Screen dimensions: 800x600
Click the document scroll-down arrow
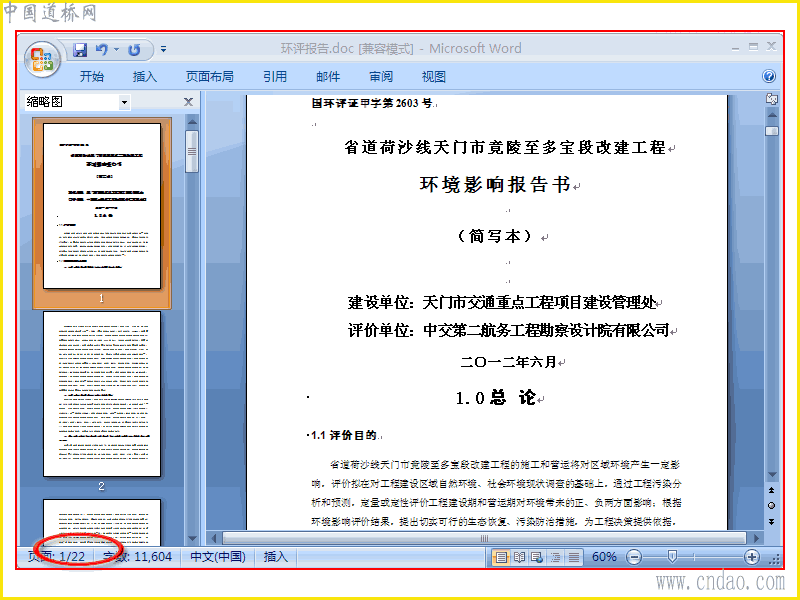(772, 475)
